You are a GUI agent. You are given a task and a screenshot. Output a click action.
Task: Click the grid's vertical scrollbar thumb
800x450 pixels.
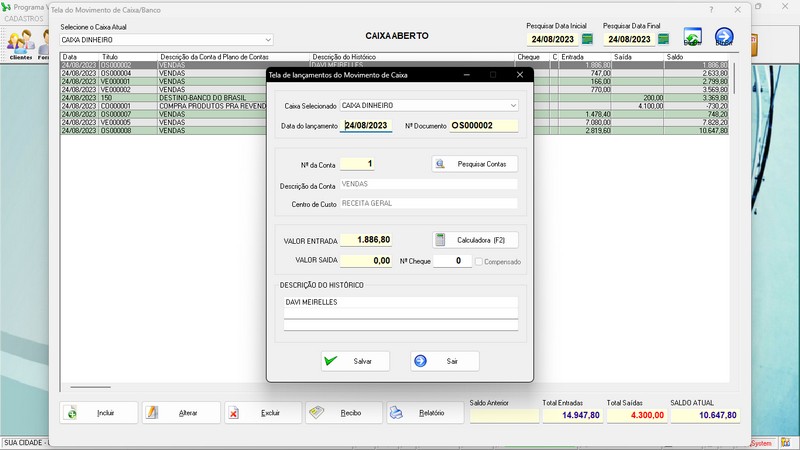tap(734, 78)
